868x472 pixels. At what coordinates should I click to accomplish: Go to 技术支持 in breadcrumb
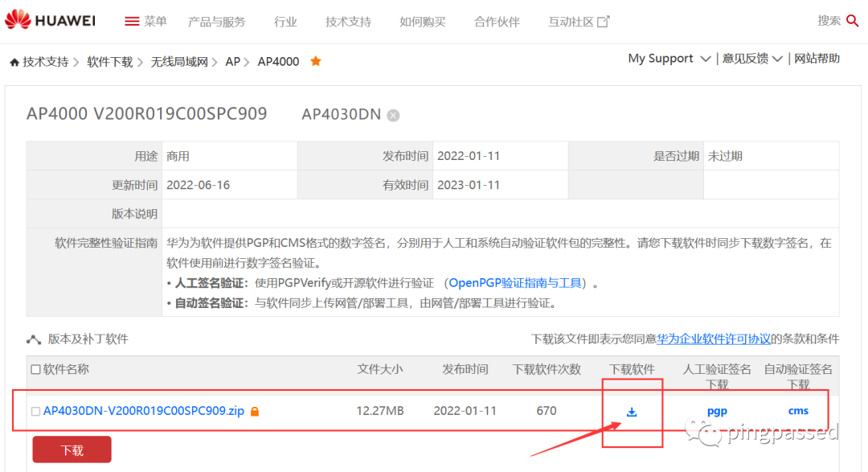click(x=45, y=62)
